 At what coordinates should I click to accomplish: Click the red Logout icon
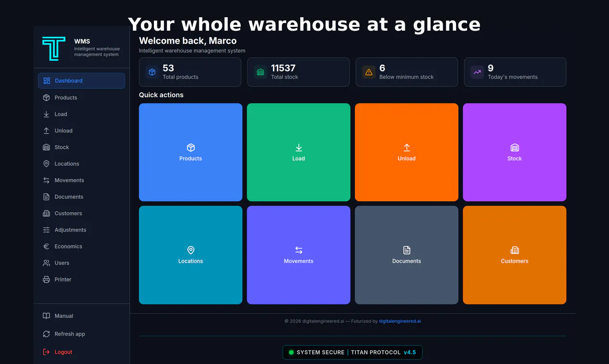click(47, 352)
